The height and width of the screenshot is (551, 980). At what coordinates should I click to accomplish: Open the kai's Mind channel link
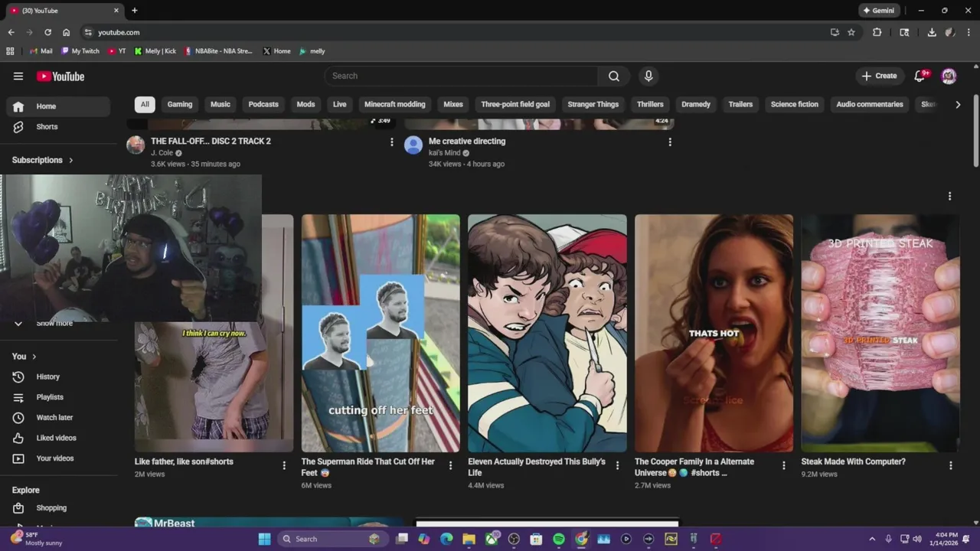tap(445, 153)
